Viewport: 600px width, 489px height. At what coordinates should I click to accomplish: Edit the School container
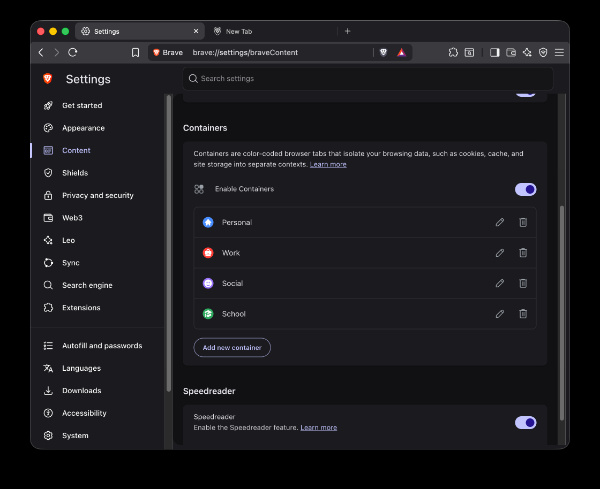(x=500, y=314)
